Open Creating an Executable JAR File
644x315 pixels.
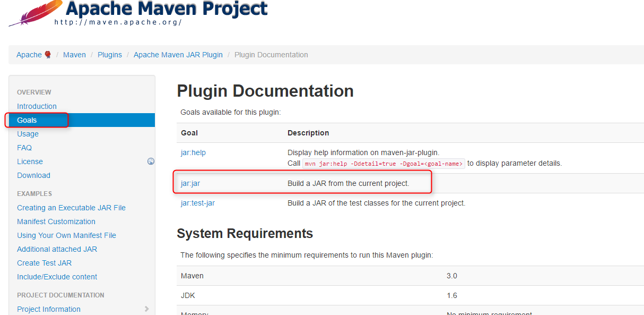pyautogui.click(x=71, y=208)
